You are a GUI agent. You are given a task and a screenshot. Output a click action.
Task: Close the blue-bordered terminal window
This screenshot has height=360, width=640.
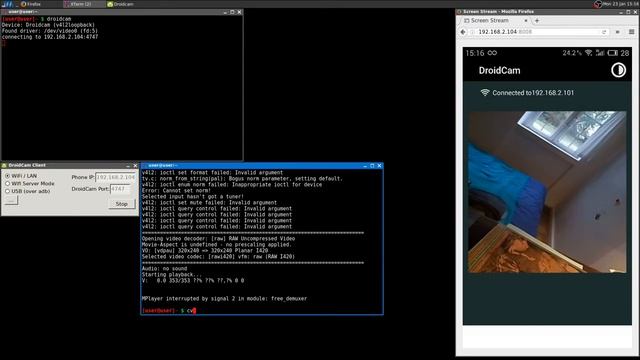(x=379, y=166)
